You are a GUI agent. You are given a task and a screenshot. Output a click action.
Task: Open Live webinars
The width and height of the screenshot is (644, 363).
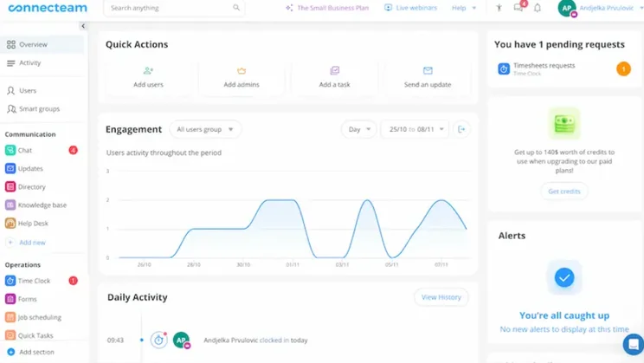[x=410, y=8]
